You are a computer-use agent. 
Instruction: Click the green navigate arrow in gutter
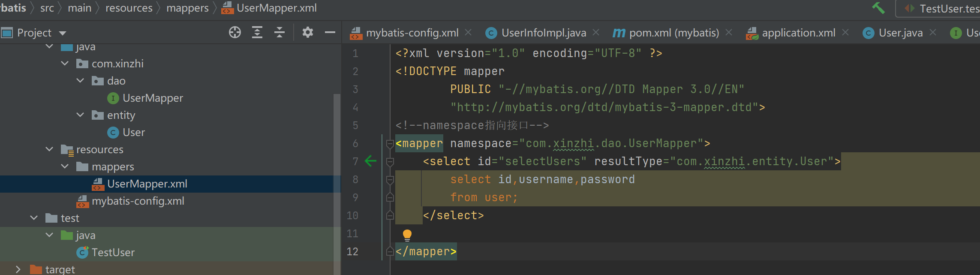(x=370, y=161)
